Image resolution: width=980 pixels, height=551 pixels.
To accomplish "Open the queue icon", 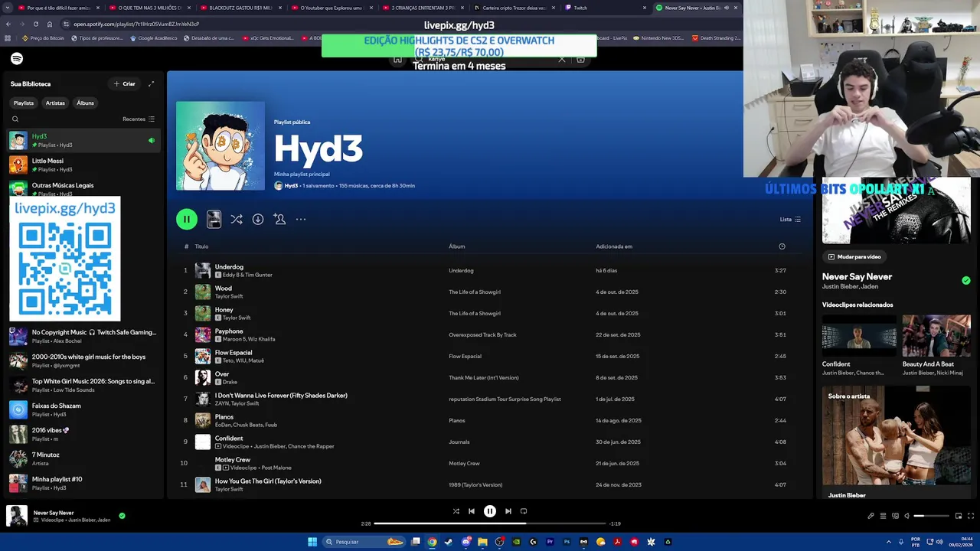I will click(883, 516).
